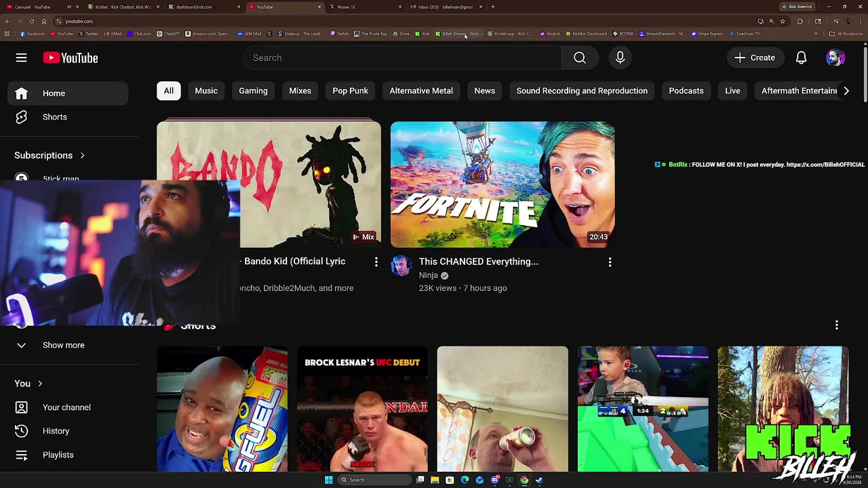The image size is (868, 488).
Task: Open Discord from the taskbar
Action: [x=495, y=480]
